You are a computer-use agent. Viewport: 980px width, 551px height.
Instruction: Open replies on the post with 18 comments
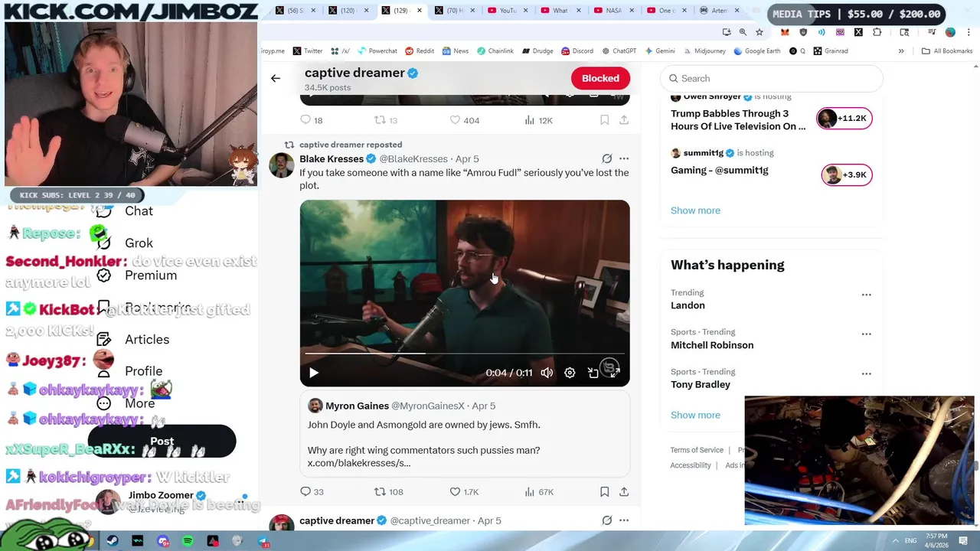tap(312, 120)
